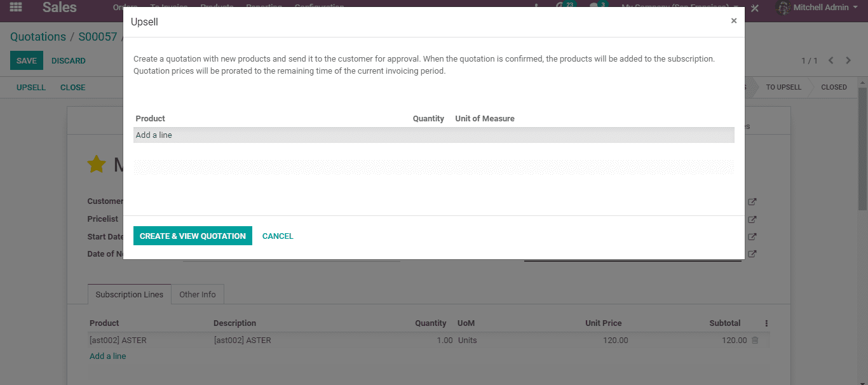Open the messages chat icon
868x385 pixels.
595,8
